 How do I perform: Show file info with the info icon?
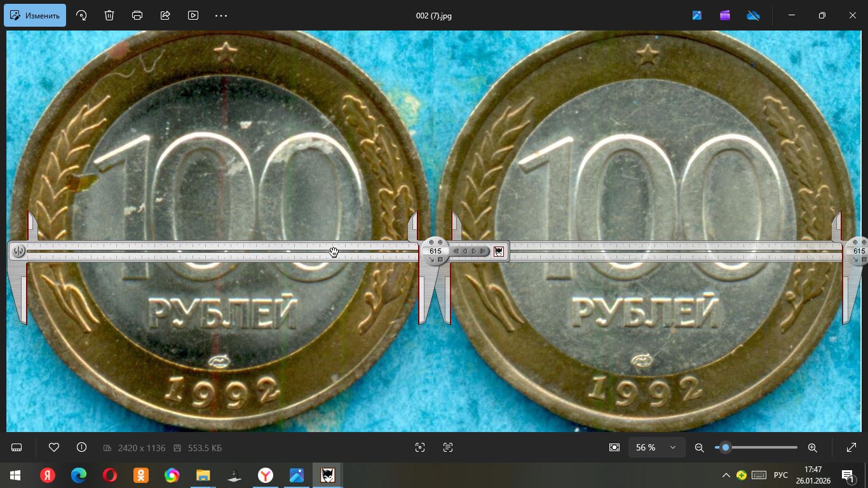pyautogui.click(x=81, y=447)
